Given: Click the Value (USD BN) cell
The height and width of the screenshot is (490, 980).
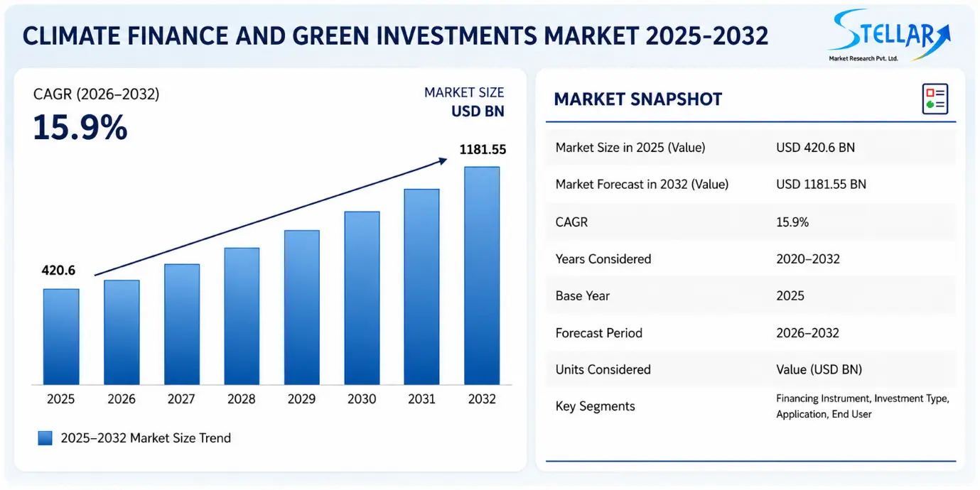Looking at the screenshot, I should [x=819, y=370].
